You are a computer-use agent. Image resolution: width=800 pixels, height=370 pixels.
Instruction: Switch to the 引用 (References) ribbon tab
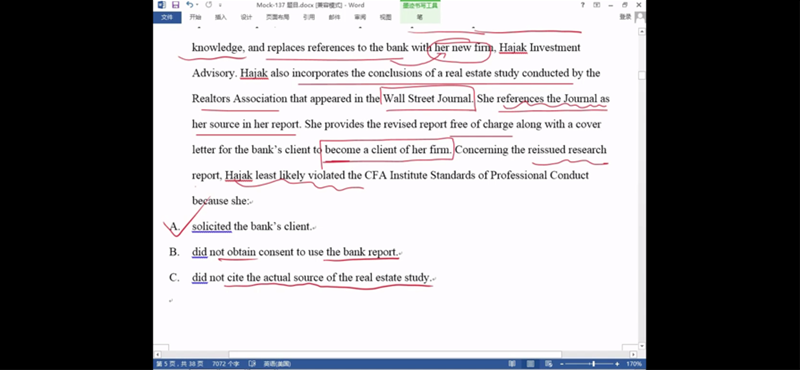pos(309,17)
